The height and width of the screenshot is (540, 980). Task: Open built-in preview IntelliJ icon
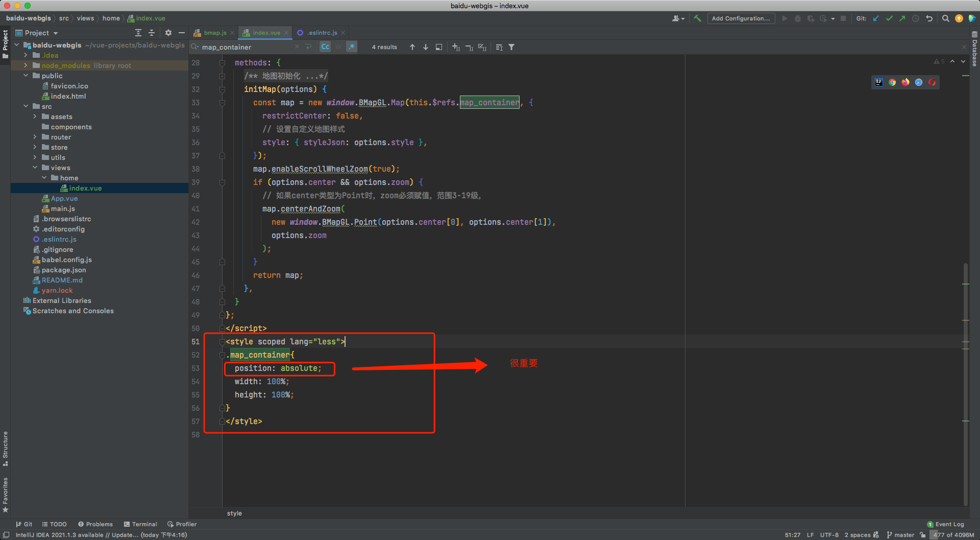click(x=878, y=82)
